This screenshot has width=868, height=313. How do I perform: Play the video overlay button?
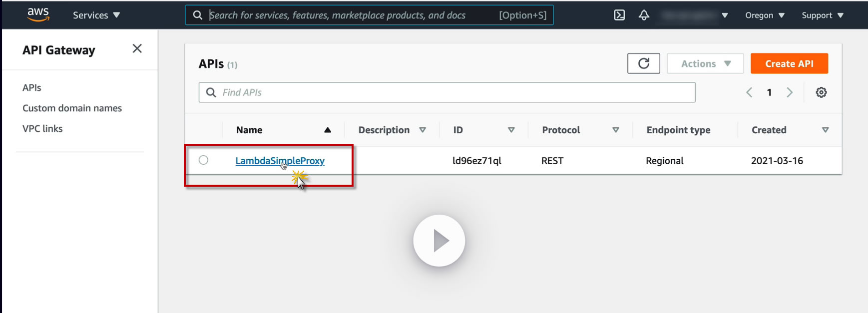point(439,241)
